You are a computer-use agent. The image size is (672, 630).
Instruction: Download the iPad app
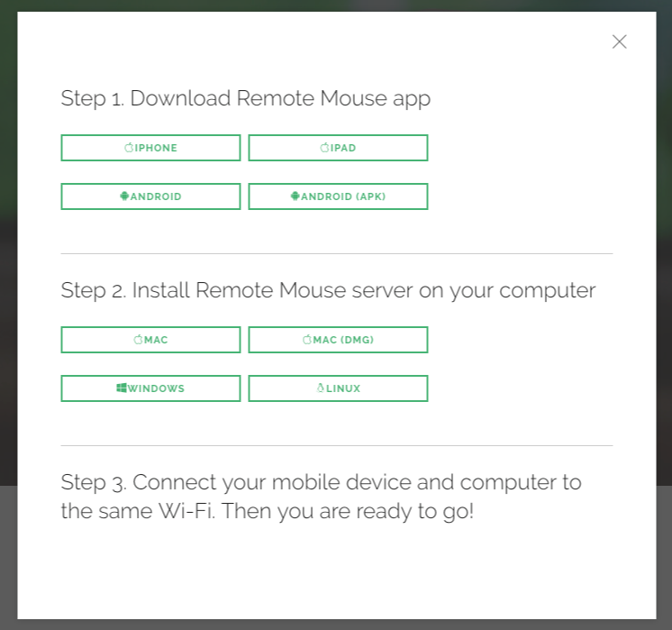pos(338,148)
